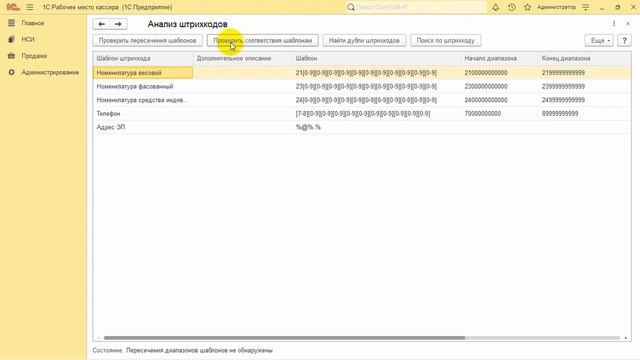640x360 pixels.
Task: Focus the global search field
Action: [x=420, y=7]
